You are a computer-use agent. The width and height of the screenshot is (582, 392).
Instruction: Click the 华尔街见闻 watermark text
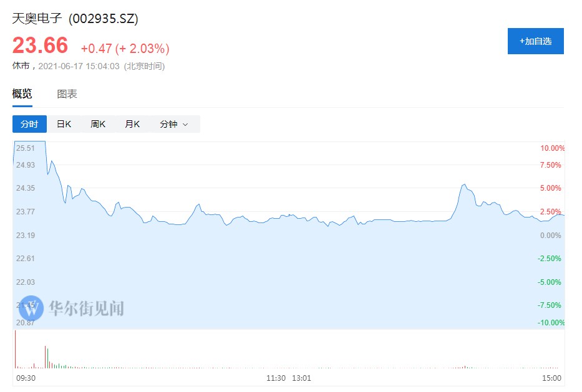tap(86, 308)
